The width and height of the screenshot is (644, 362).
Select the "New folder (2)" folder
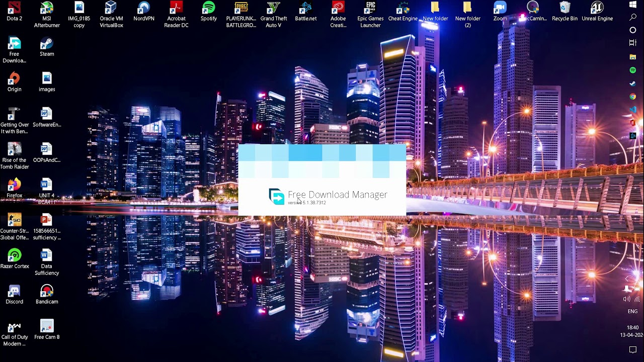tap(467, 15)
